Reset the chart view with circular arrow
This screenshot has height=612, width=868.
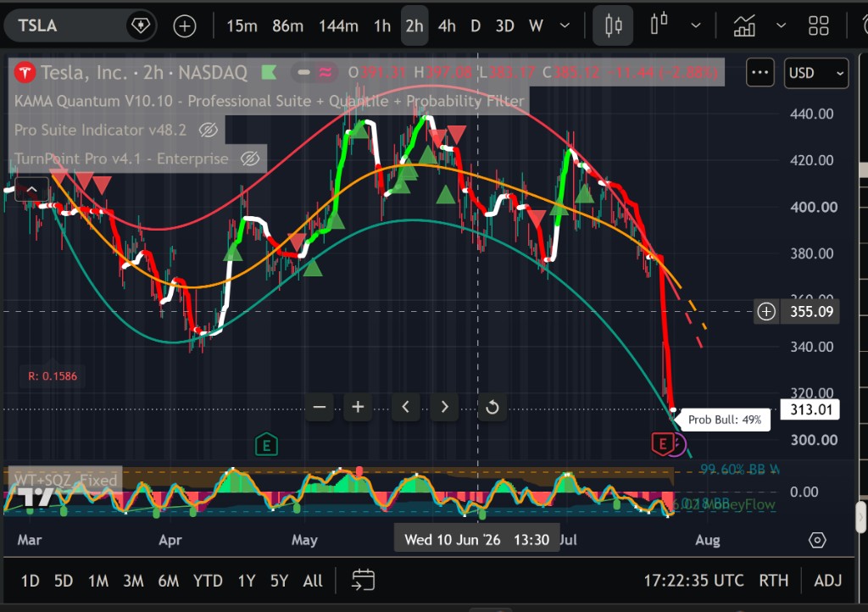(492, 407)
